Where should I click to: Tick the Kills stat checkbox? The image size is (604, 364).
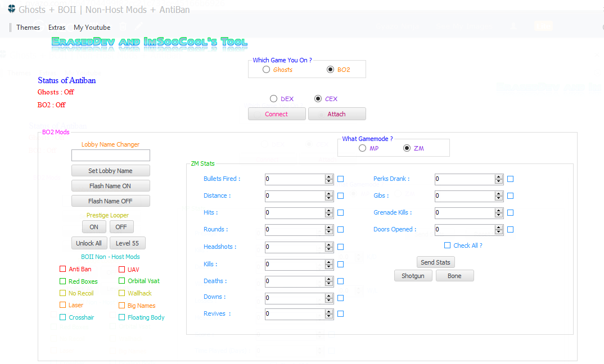click(x=340, y=265)
